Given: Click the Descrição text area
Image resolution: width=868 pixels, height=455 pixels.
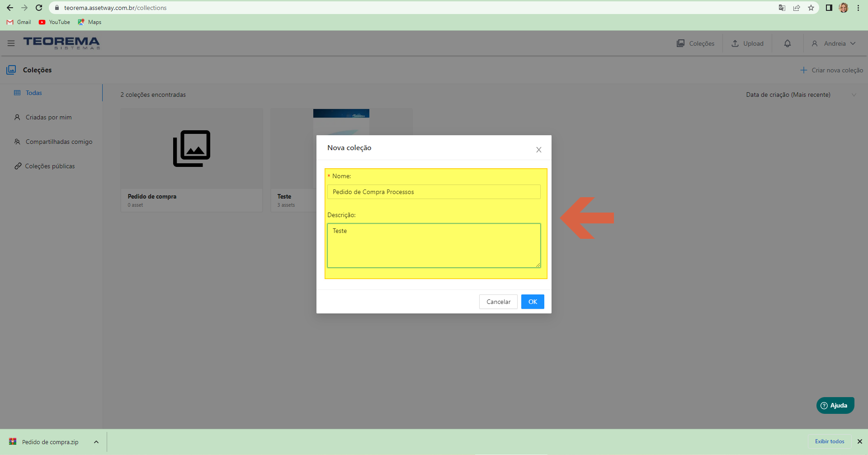Looking at the screenshot, I should [434, 246].
